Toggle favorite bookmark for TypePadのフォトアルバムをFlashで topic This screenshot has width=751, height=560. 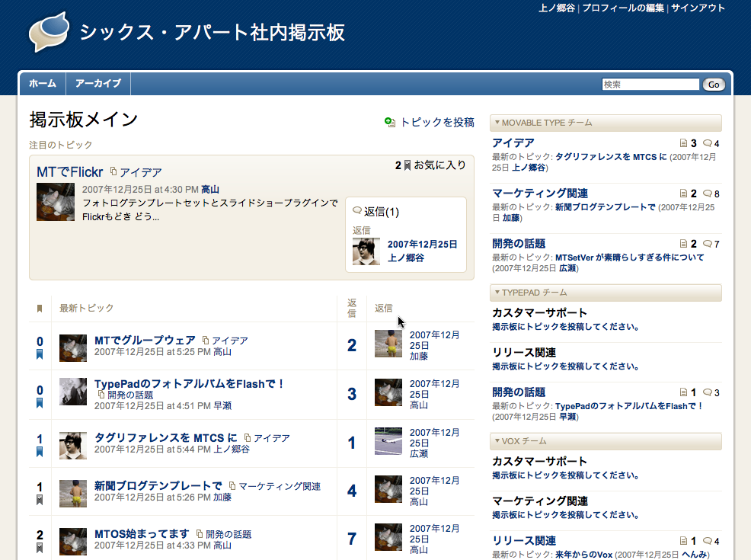[x=40, y=403]
